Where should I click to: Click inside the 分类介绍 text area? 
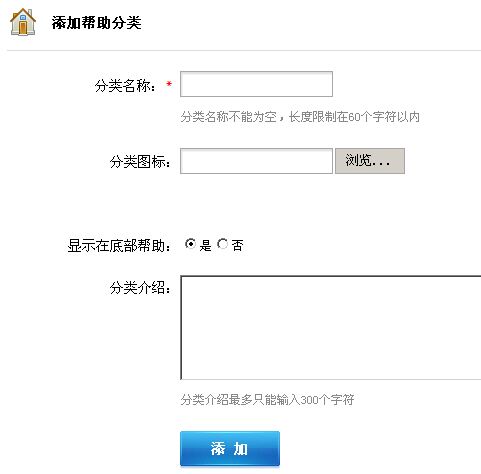click(331, 327)
